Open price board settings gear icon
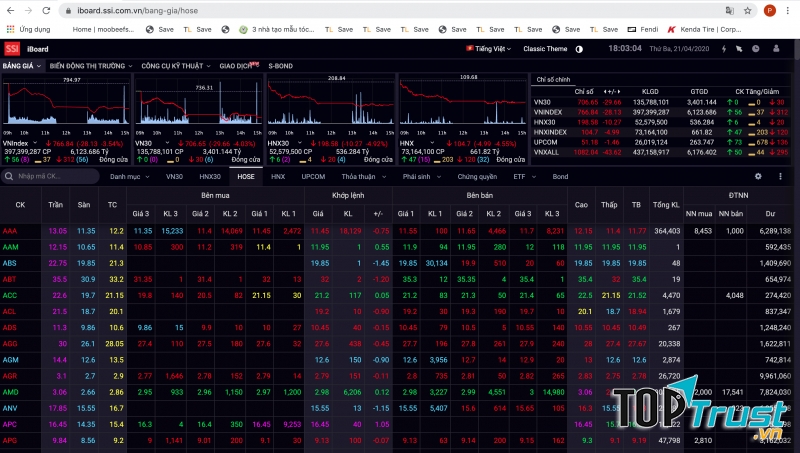 coord(757,176)
